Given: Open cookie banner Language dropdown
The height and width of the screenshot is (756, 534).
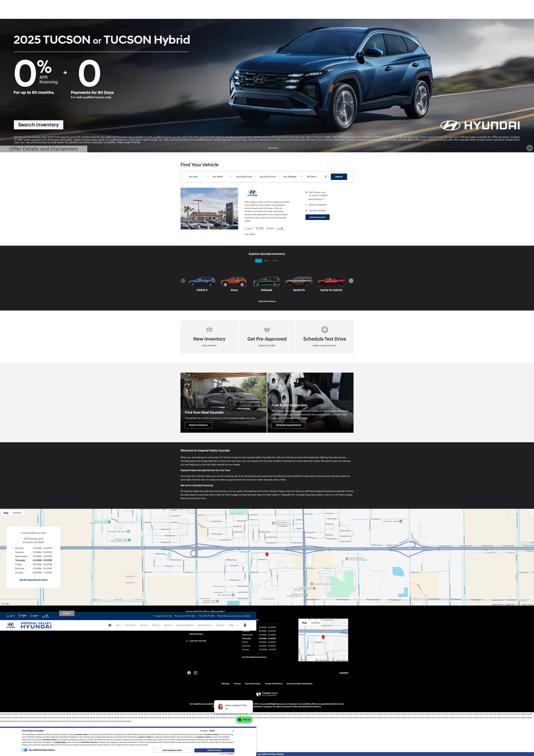Looking at the screenshot, I should pos(222,731).
